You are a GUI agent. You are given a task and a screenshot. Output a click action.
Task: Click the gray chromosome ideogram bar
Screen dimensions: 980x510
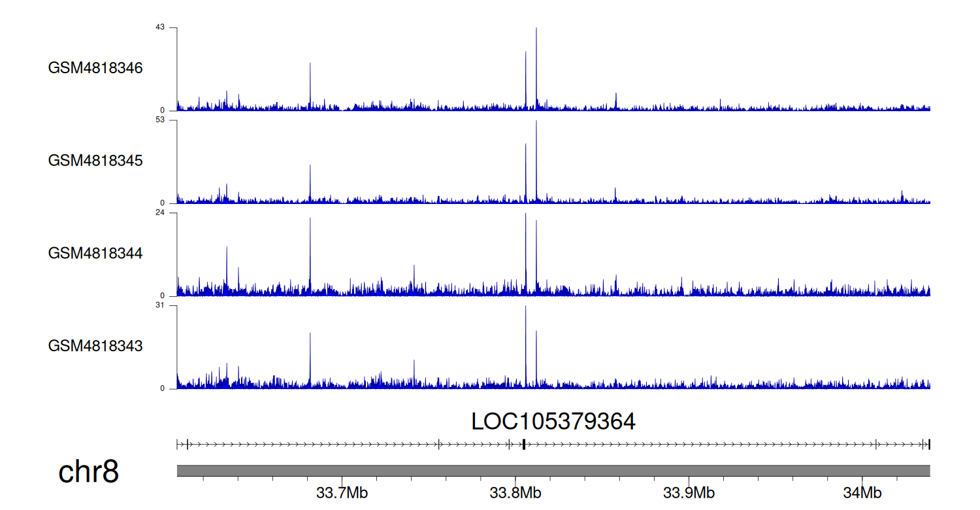553,471
